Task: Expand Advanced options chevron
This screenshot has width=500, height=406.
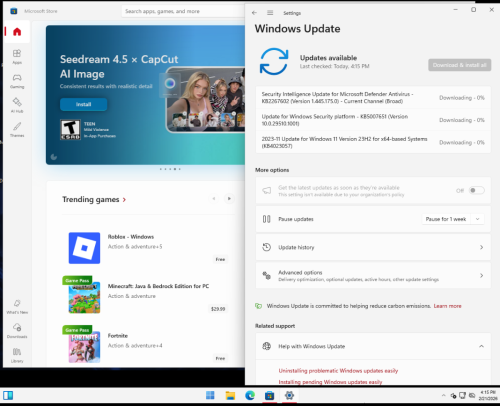Action: pyautogui.click(x=481, y=275)
